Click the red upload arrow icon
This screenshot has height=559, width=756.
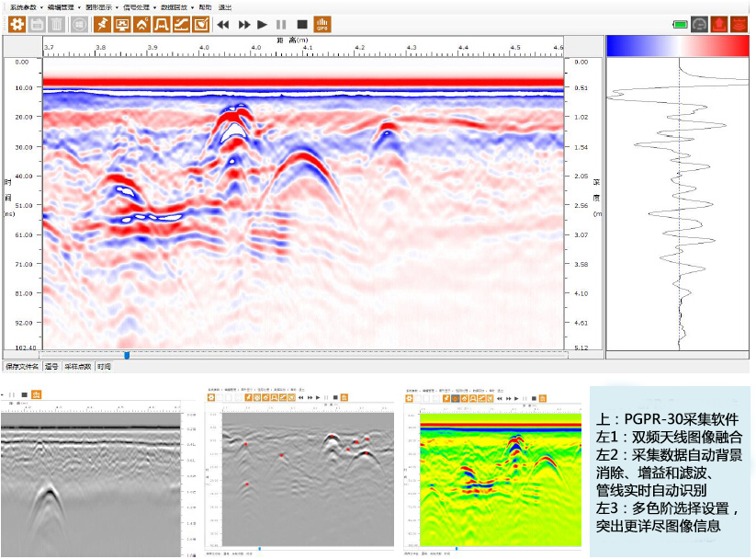(x=718, y=24)
